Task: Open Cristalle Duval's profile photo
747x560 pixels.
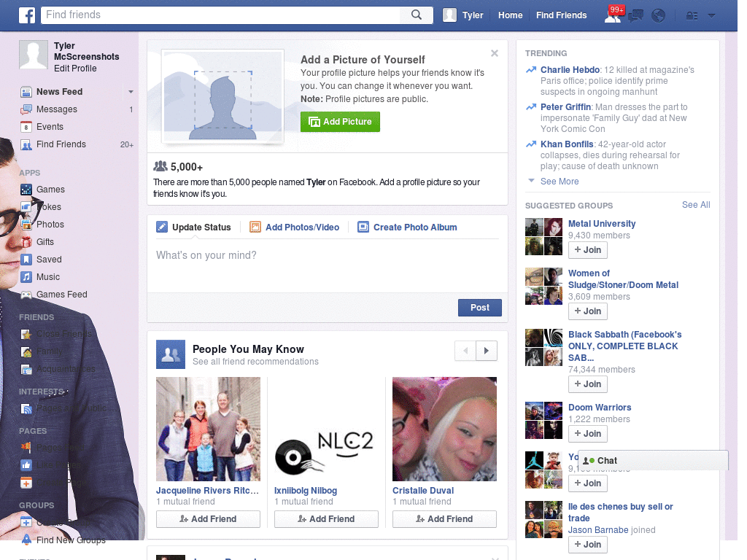Action: pos(444,429)
